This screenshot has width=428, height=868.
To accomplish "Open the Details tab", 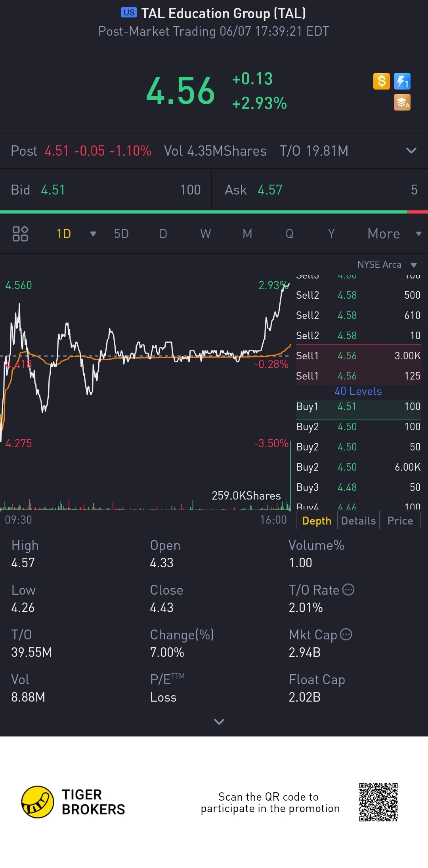I will click(x=358, y=521).
